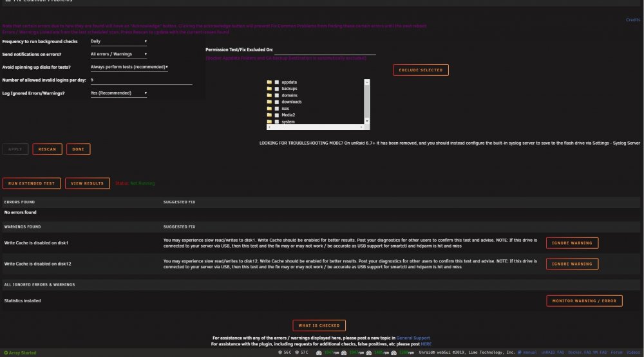Click the folder list scroll-right arrow
This screenshot has height=357, width=644.
(361, 127)
